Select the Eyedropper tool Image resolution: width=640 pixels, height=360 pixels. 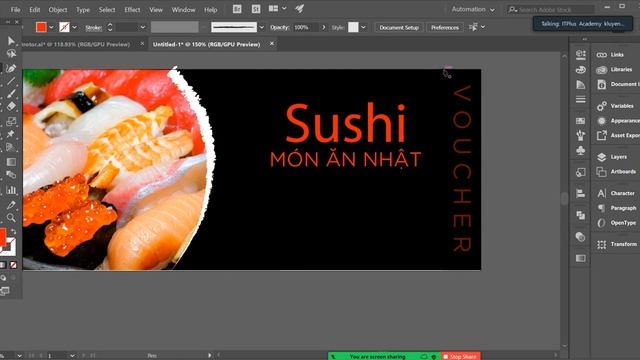pos(11,204)
